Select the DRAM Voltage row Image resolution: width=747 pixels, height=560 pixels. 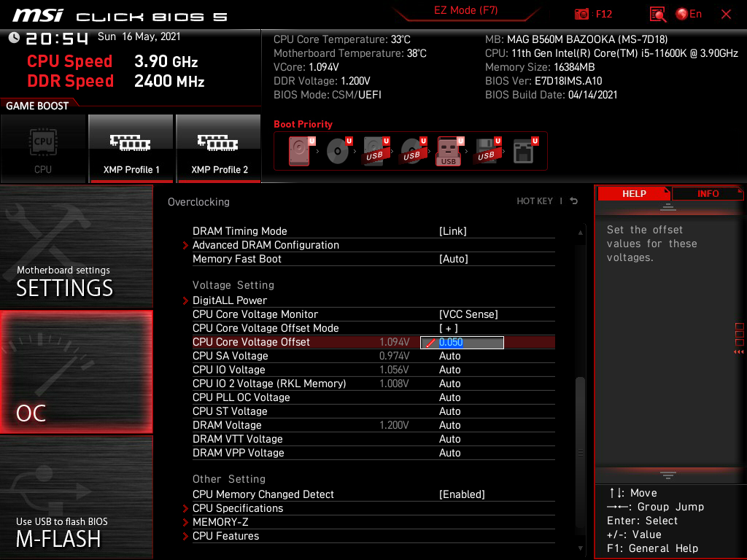click(373, 425)
